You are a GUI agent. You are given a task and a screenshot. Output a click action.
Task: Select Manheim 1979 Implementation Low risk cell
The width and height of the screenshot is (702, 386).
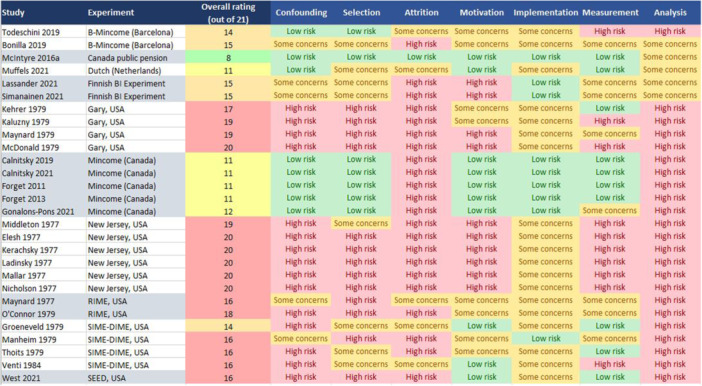tap(545, 339)
